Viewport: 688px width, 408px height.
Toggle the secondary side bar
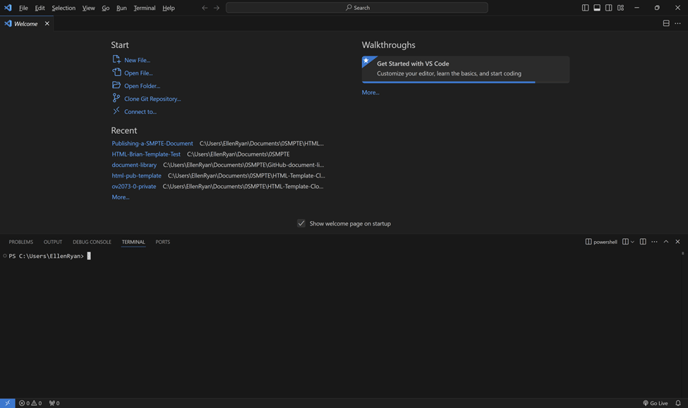click(609, 8)
